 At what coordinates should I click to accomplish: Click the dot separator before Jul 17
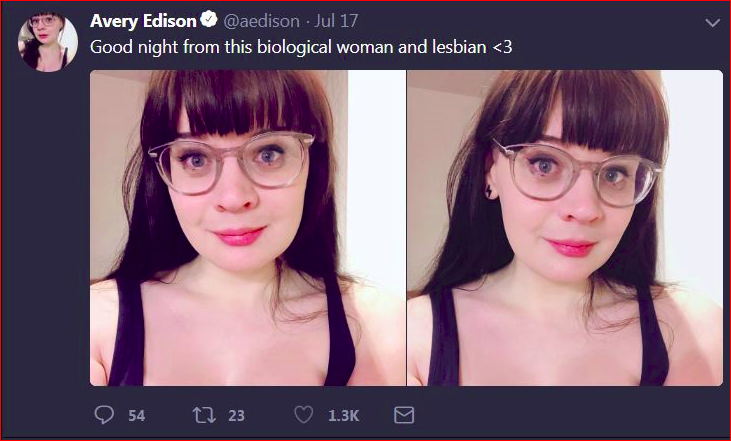[307, 22]
